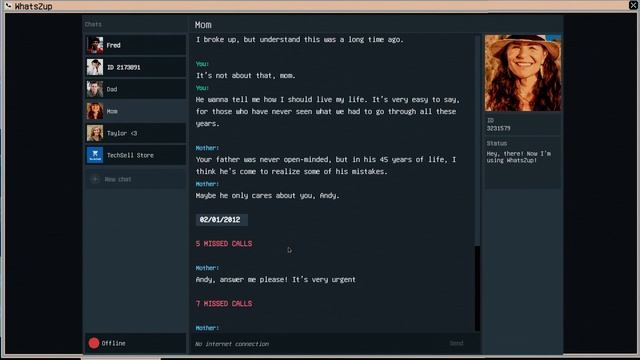The image size is (640, 360).
Task: Open the Fred chat
Action: [136, 45]
